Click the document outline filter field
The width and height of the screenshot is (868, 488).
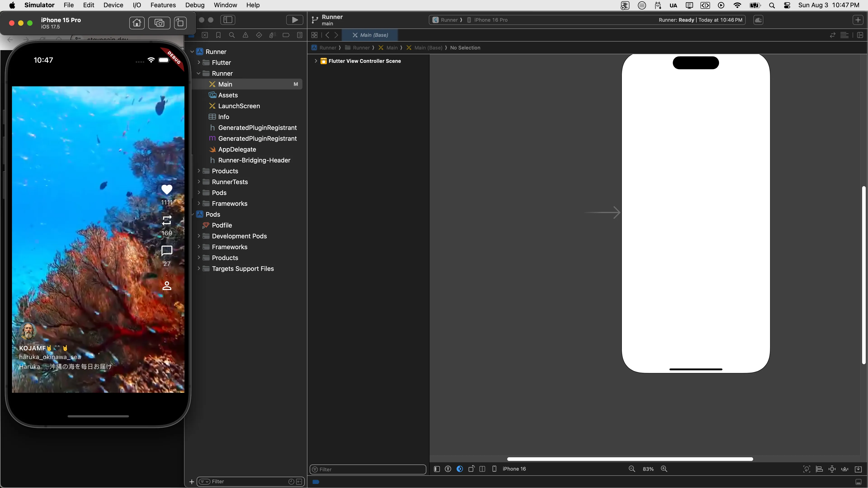coord(368,469)
